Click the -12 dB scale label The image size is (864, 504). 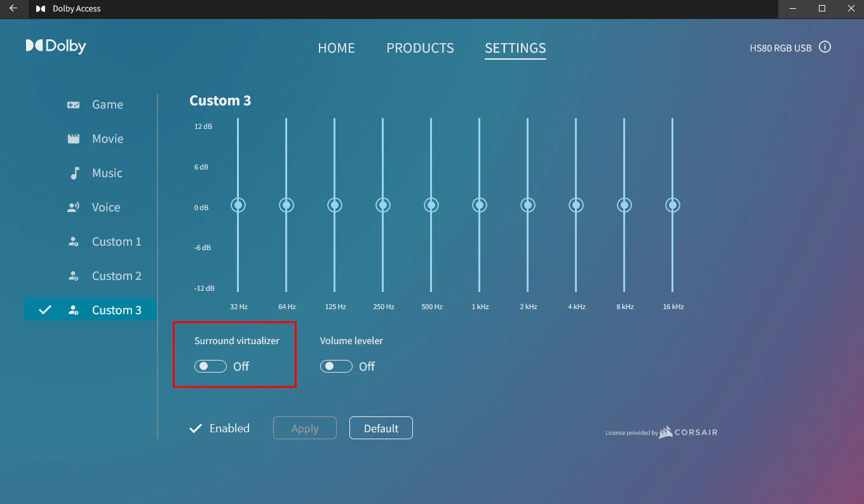(x=205, y=288)
